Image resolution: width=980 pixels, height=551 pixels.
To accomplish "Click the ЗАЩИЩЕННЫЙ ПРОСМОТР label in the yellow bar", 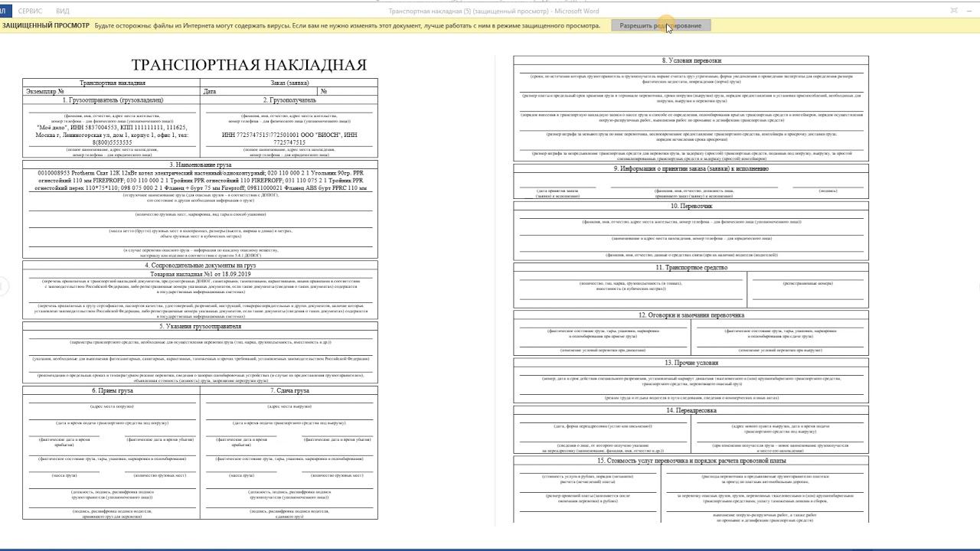I will click(45, 25).
